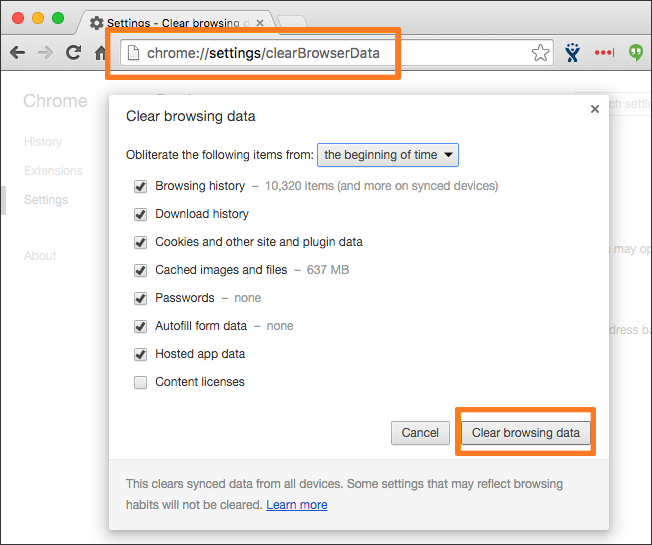
Task: Click the address bar URL field
Action: [x=337, y=53]
